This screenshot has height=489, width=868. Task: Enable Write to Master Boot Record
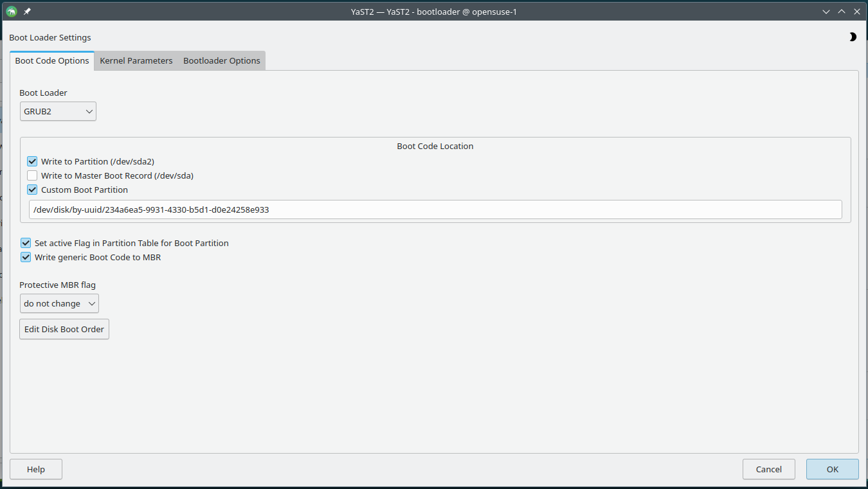point(33,176)
